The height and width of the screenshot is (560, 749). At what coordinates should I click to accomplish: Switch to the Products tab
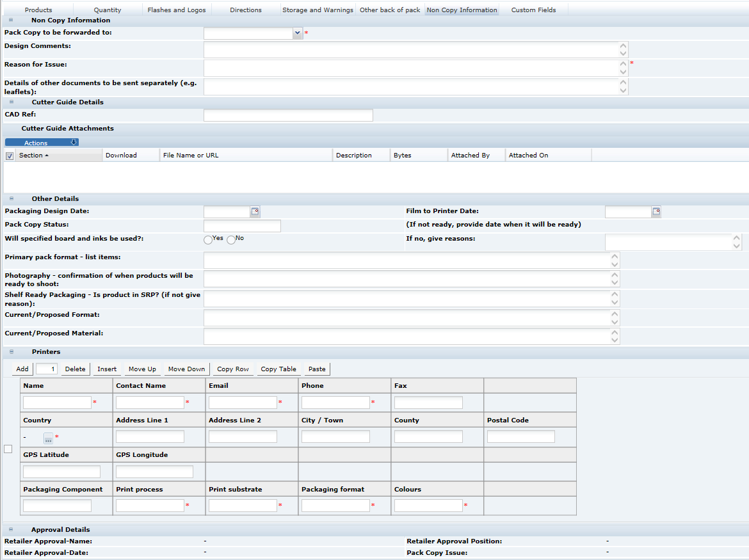pyautogui.click(x=38, y=9)
